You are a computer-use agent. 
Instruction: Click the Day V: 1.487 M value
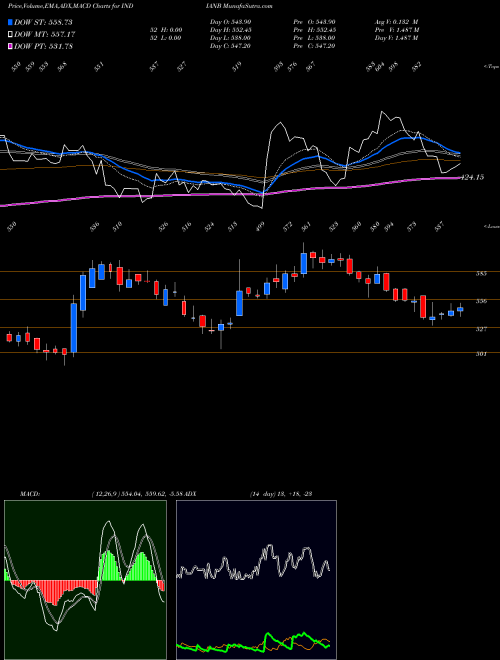point(396,38)
